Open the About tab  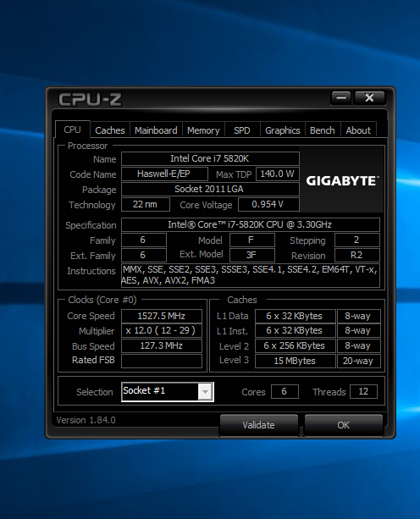pos(358,130)
